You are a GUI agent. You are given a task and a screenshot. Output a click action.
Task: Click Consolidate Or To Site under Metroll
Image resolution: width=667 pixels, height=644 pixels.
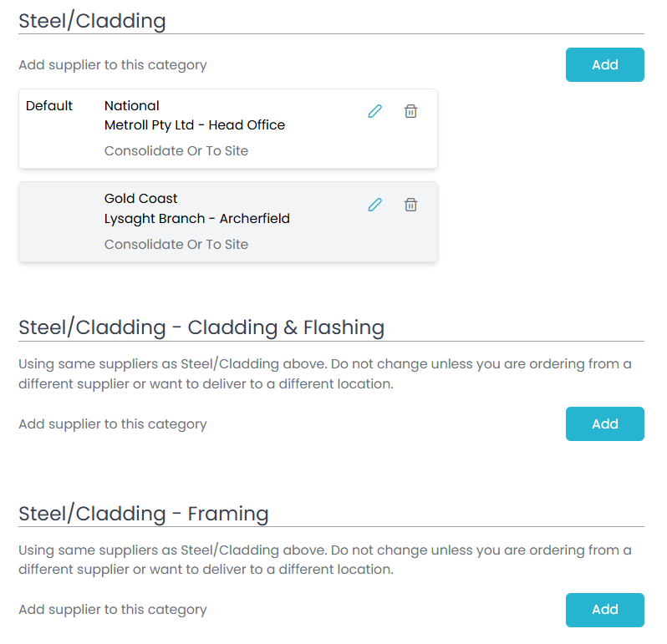coord(176,151)
